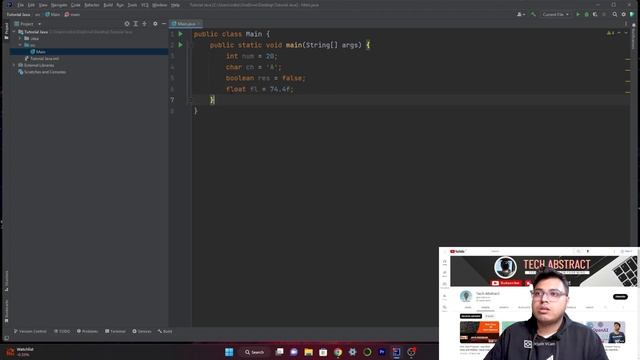Click the Windows Start button
The width and height of the screenshot is (640, 360).
tap(229, 352)
